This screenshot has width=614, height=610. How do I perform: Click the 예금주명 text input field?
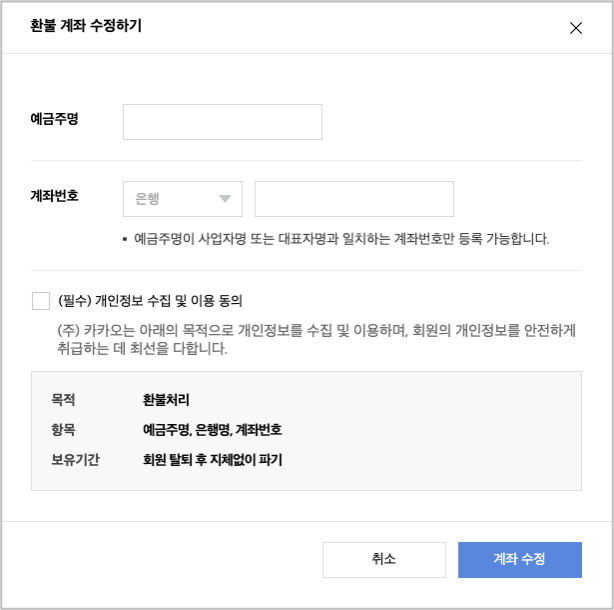[222, 122]
